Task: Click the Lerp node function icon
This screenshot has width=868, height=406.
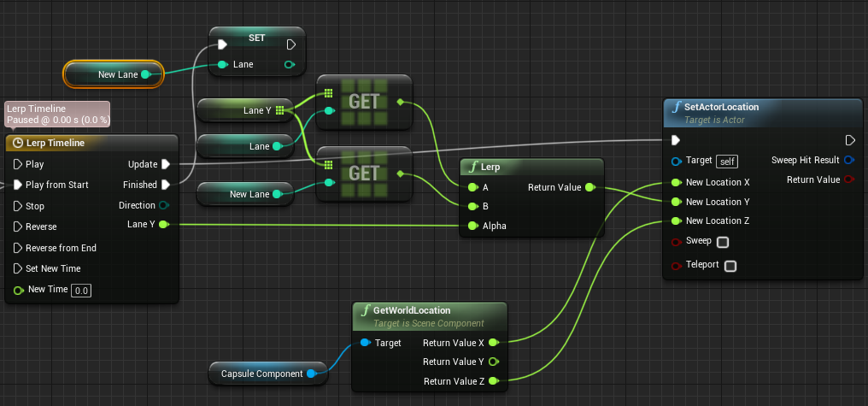Action: [x=472, y=167]
